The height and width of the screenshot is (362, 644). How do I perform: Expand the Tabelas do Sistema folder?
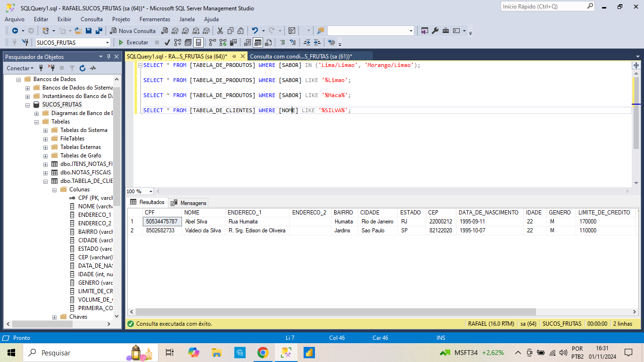click(x=46, y=130)
